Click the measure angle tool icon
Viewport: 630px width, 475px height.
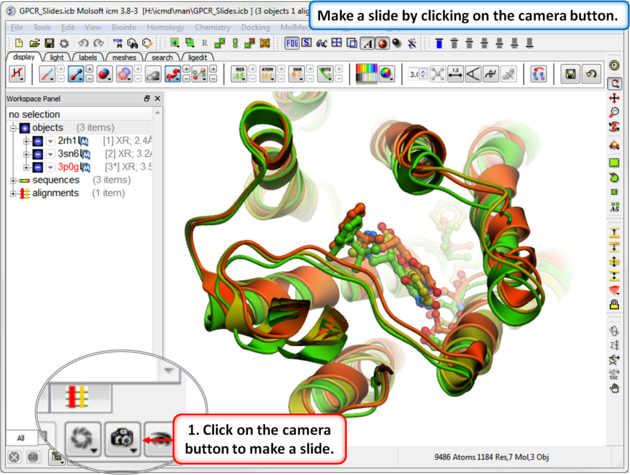474,74
